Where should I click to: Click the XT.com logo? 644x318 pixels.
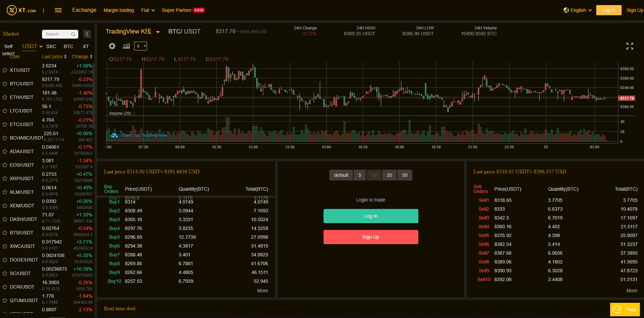click(x=21, y=10)
